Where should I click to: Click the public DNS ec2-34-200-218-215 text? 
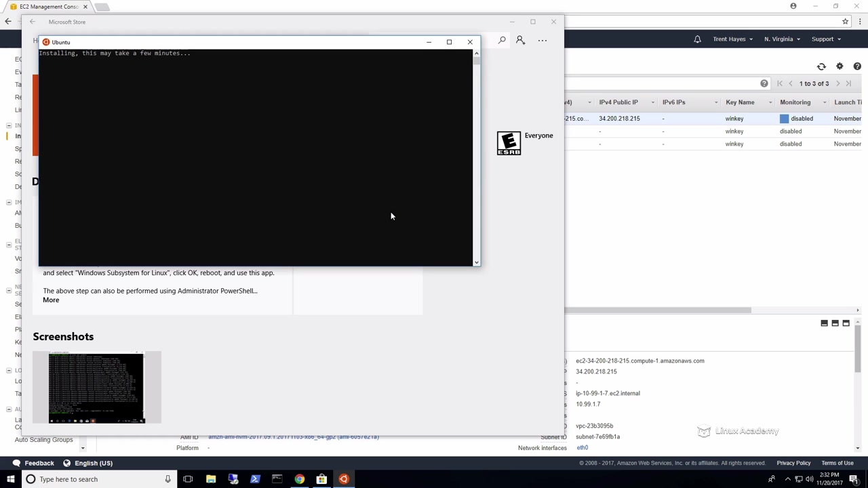click(x=640, y=361)
